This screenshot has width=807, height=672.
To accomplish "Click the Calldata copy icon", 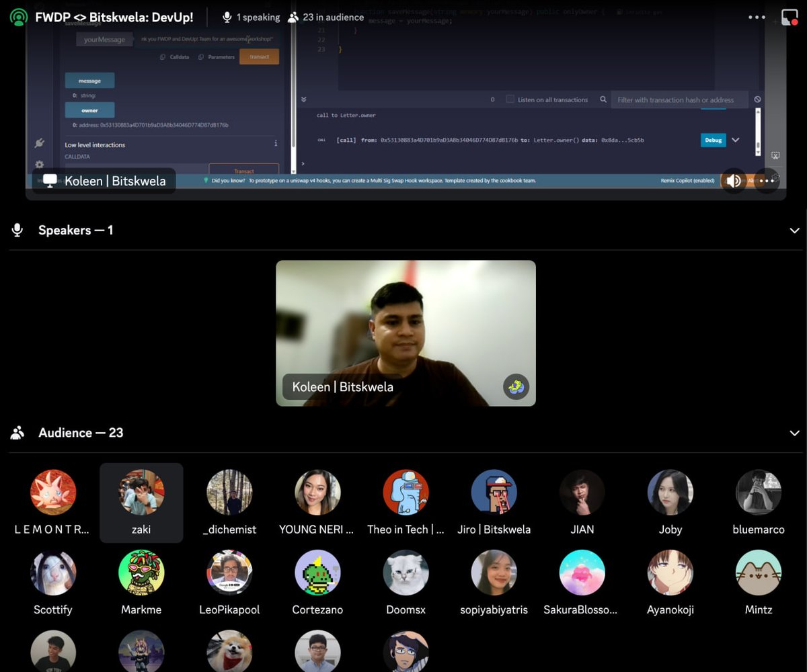I will pyautogui.click(x=163, y=57).
